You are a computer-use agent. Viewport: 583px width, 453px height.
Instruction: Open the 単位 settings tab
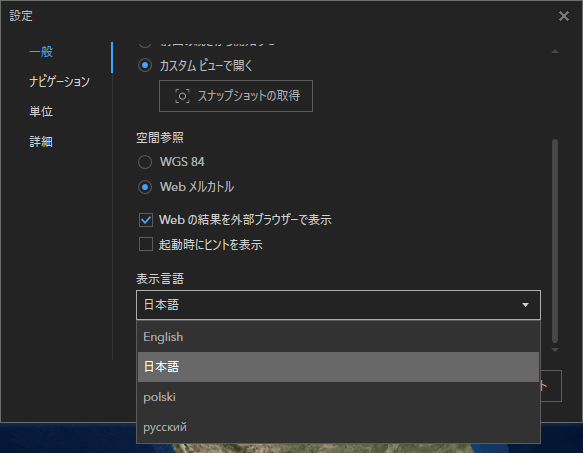(41, 112)
